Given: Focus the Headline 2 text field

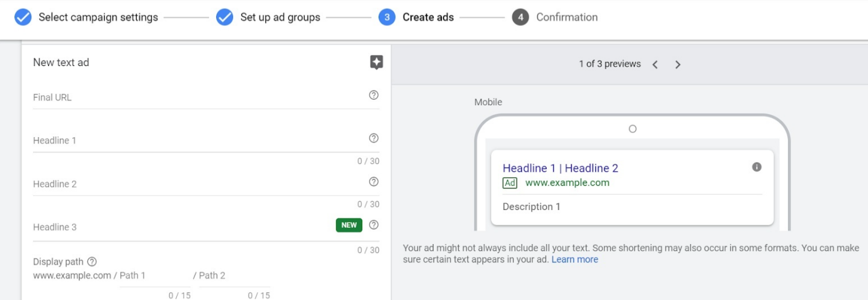Looking at the screenshot, I should tap(199, 184).
